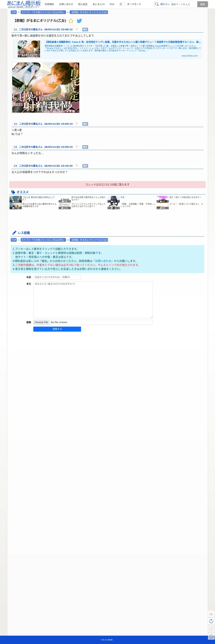Jump to page top with the up-arrow icon
The image size is (215, 644).
click(x=211, y=614)
